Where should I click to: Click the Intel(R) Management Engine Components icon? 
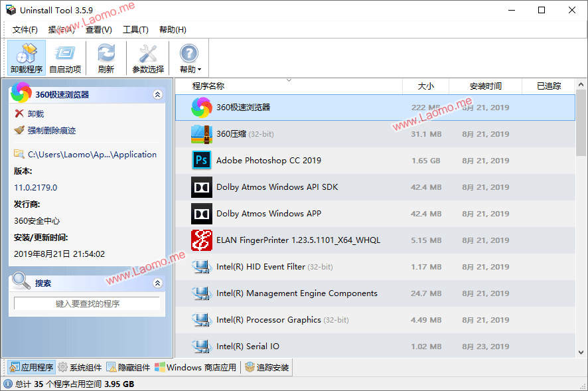click(x=202, y=293)
